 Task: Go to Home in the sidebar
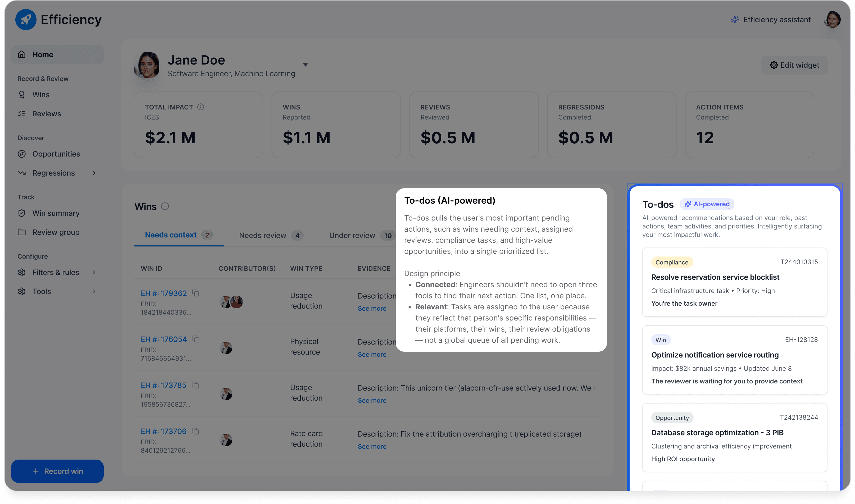pyautogui.click(x=57, y=54)
